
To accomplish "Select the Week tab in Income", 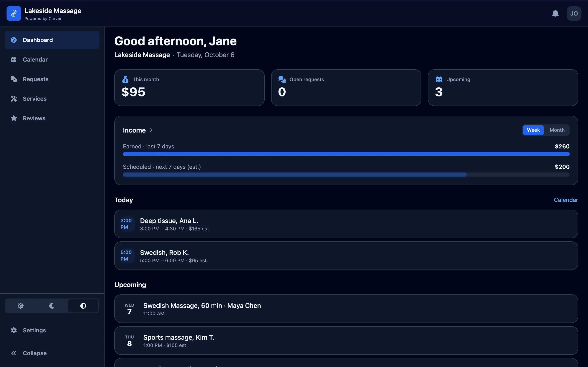I will (533, 130).
